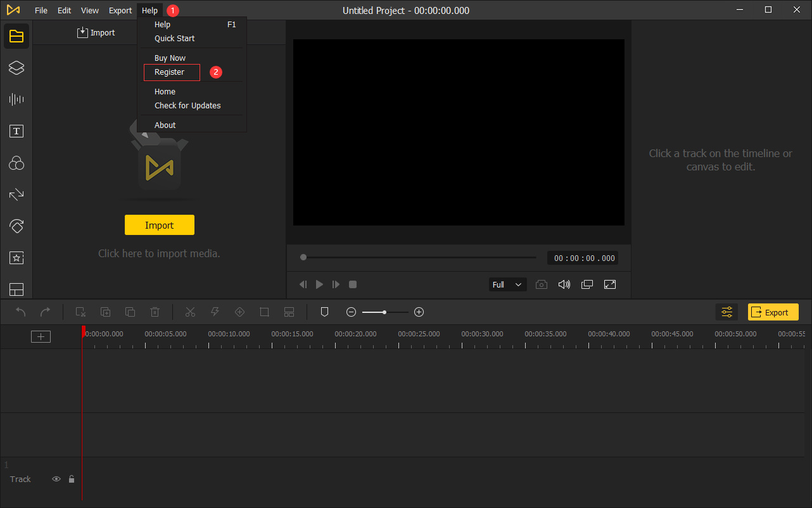Open the Split Screen panel at sidebar bottom
812x508 pixels.
click(16, 289)
